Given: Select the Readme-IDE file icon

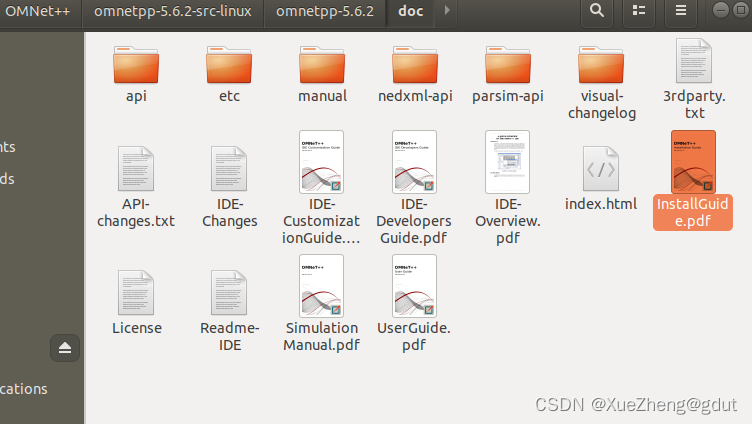Looking at the screenshot, I should (x=229, y=293).
